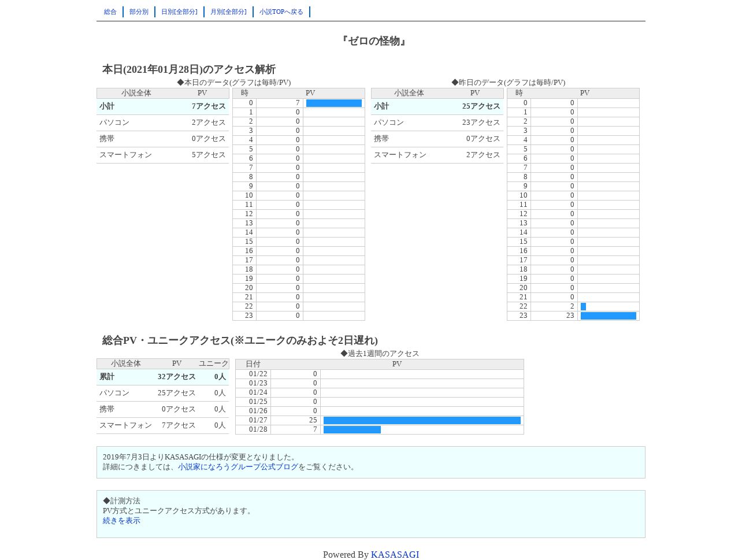The width and height of the screenshot is (742, 560).
Task: Click the ◆昨日のデータ caption
Action: click(x=509, y=83)
